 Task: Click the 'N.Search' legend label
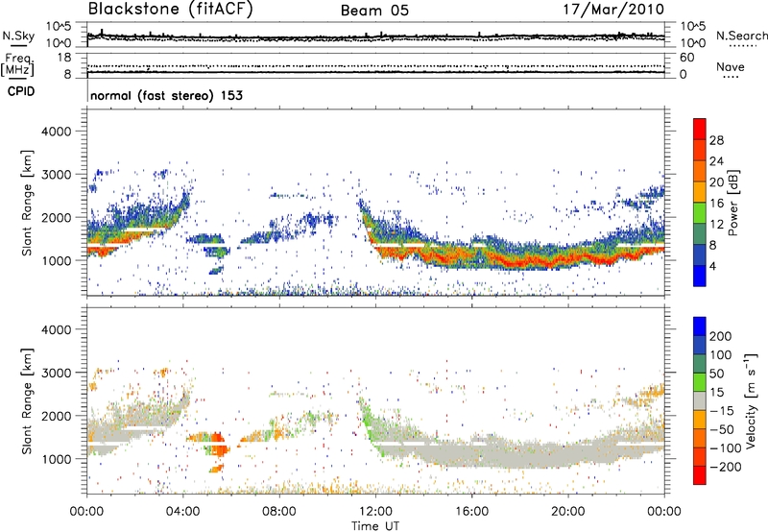tap(741, 36)
